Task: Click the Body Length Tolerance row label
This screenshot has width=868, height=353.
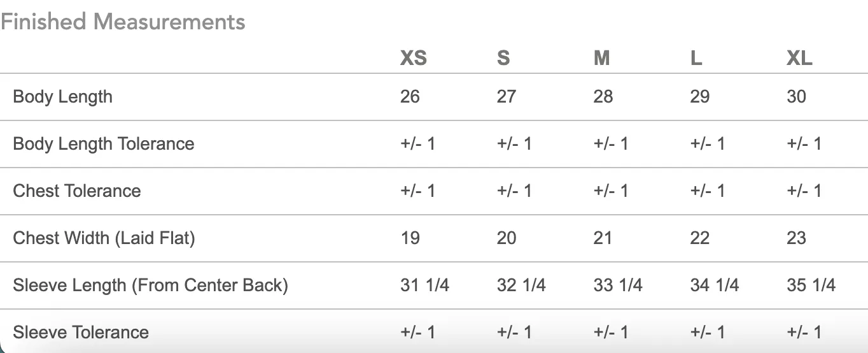Action: [104, 144]
